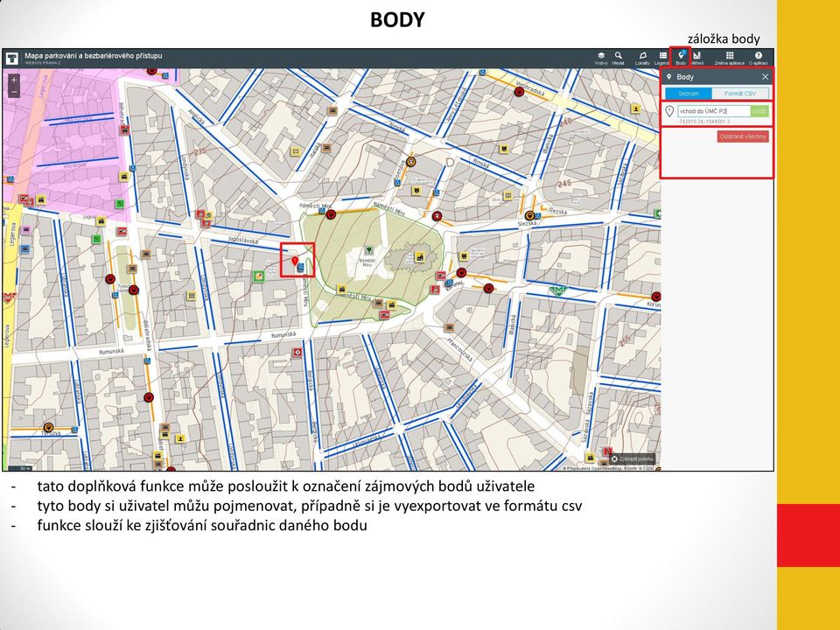The image size is (840, 630).
Task: Zoom in the map with plus button
Action: click(14, 80)
